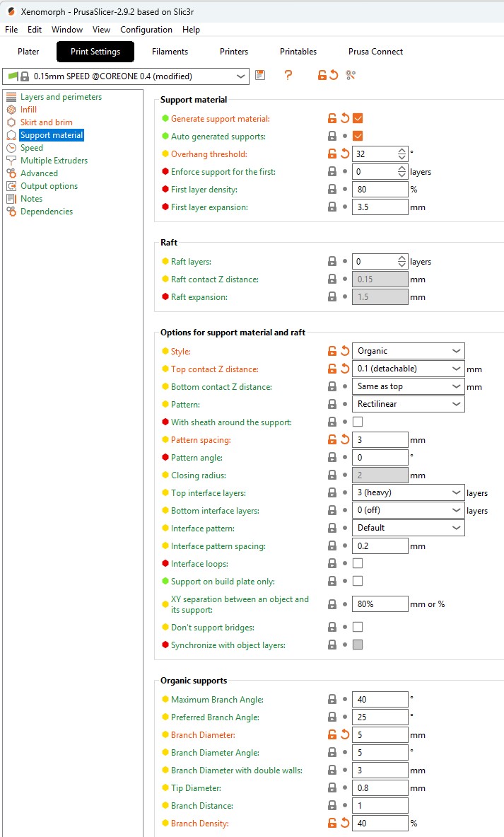504x837 pixels.
Task: Click the Synchronize with object layers checkbox
Action: pyautogui.click(x=358, y=645)
